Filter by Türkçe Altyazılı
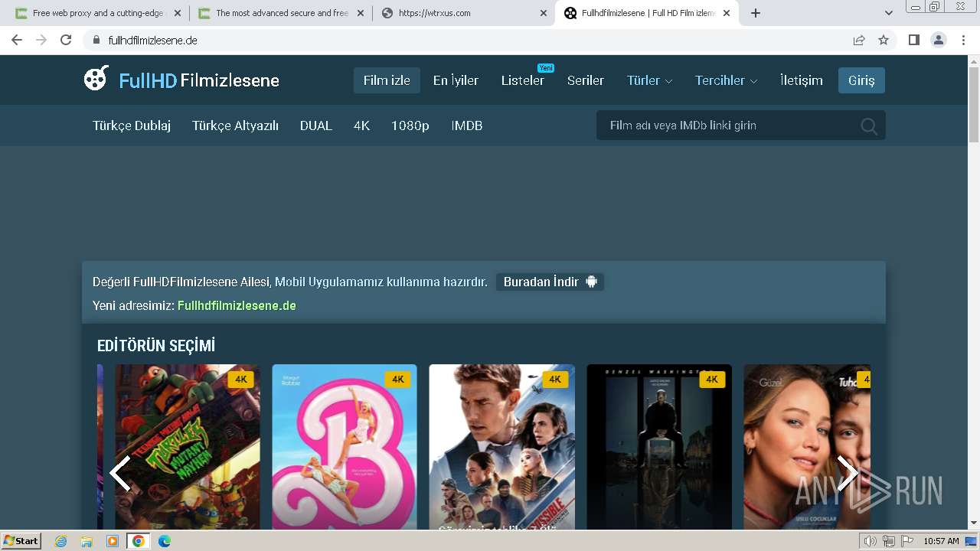 coord(235,126)
